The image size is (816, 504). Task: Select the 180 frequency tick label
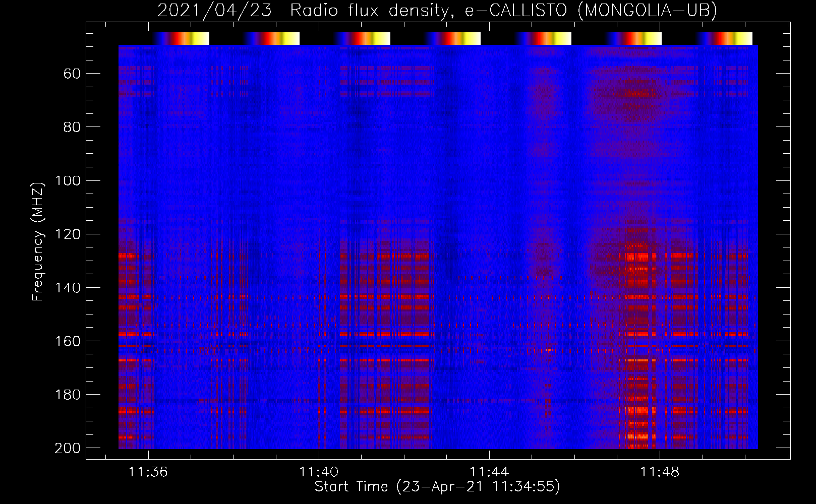(x=68, y=395)
